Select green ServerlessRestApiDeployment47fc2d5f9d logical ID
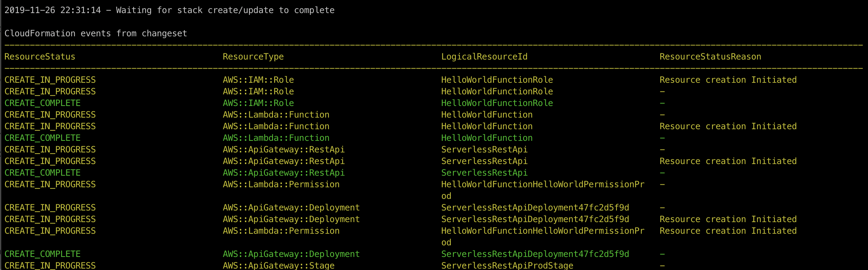The image size is (868, 270). coord(535,254)
